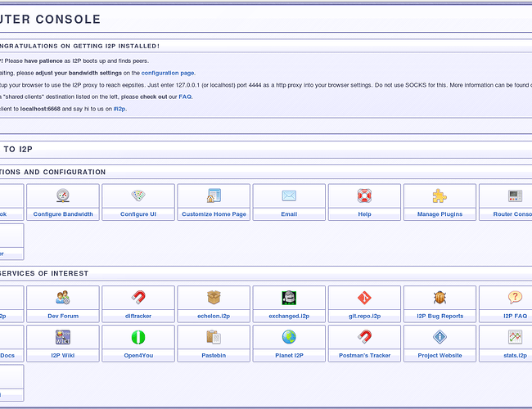The image size is (532, 409).
Task: Click the "adjust your bandwidth settings" text
Action: (x=79, y=73)
